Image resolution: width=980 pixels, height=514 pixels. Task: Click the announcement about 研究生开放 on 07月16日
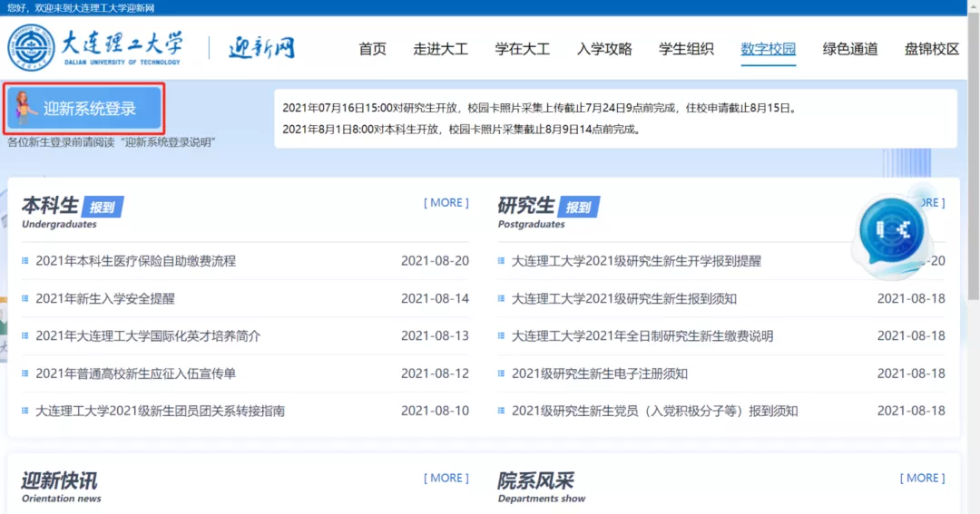click(541, 108)
